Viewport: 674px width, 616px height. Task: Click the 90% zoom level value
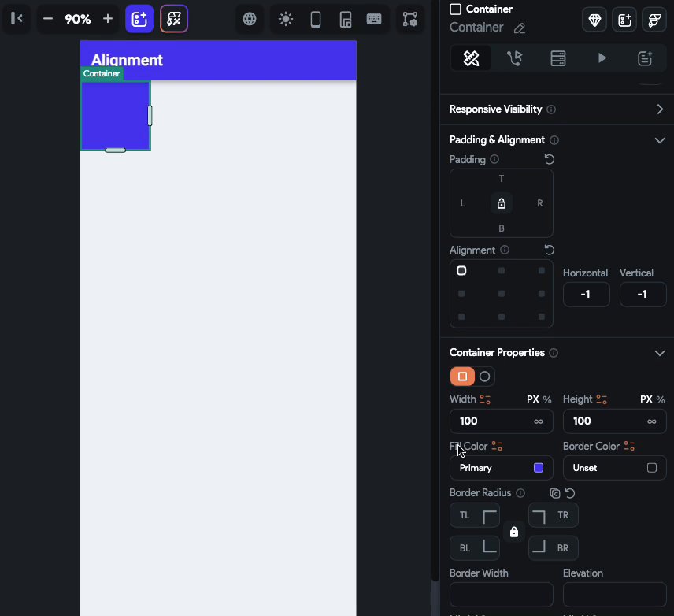click(x=78, y=19)
